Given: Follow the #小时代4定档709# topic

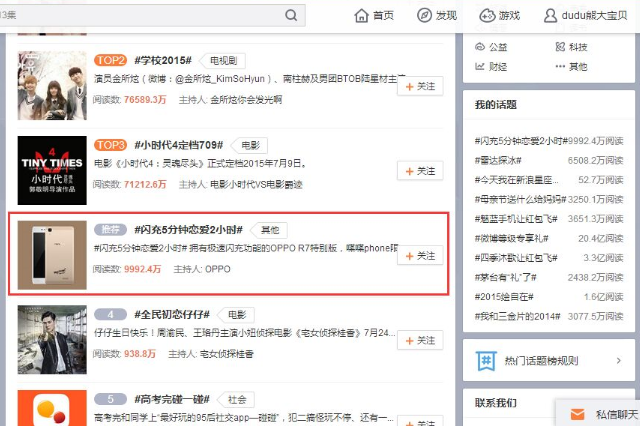Looking at the screenshot, I should point(420,171).
